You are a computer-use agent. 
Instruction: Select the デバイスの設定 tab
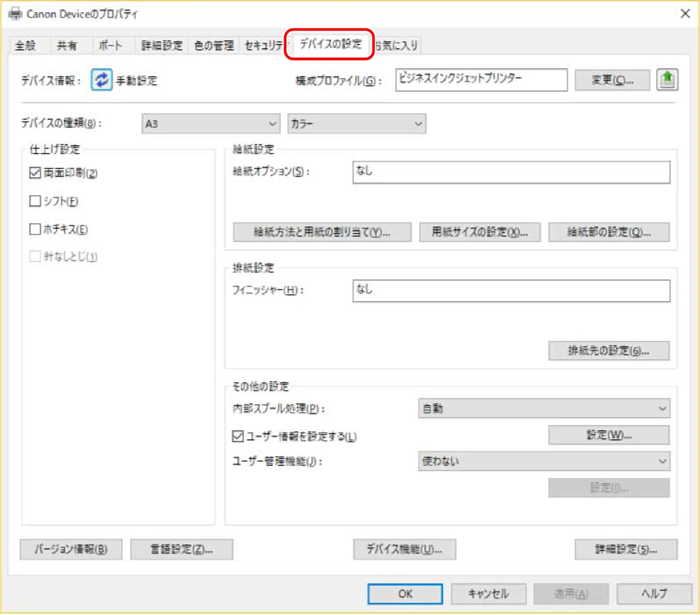coord(330,44)
